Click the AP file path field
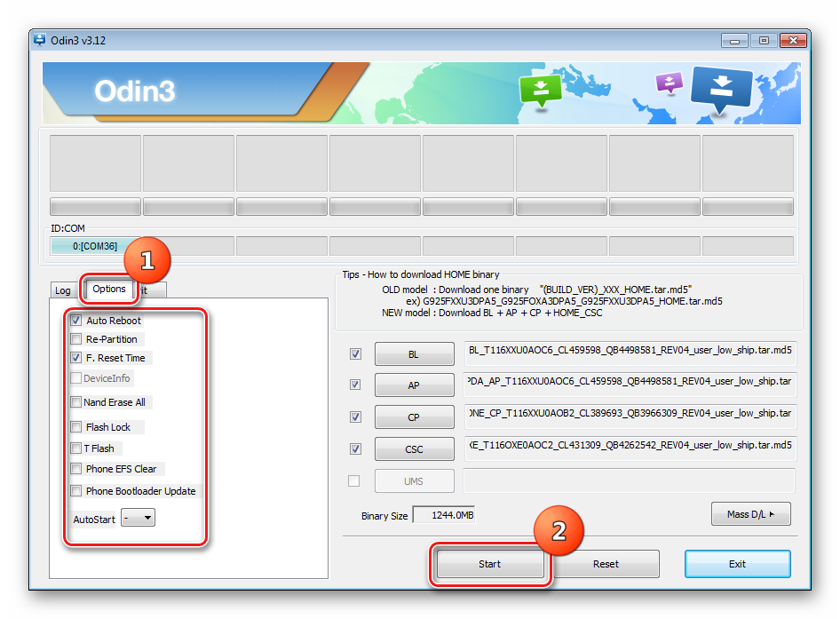This screenshot has height=619, width=840. tap(630, 385)
